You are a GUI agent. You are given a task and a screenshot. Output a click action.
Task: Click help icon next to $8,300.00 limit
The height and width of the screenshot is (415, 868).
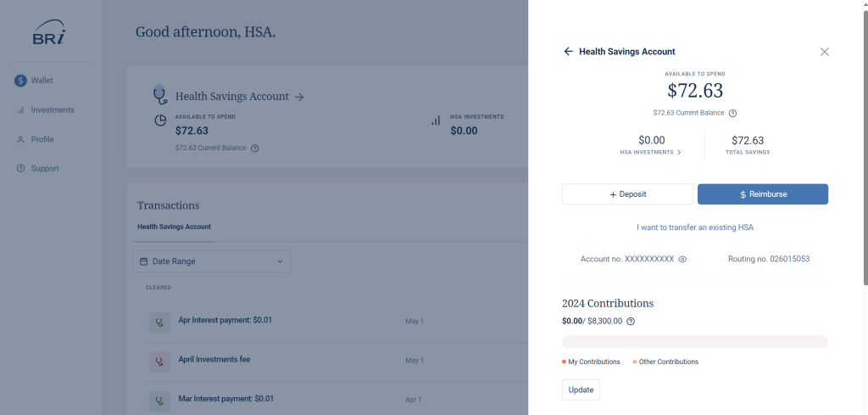point(630,321)
